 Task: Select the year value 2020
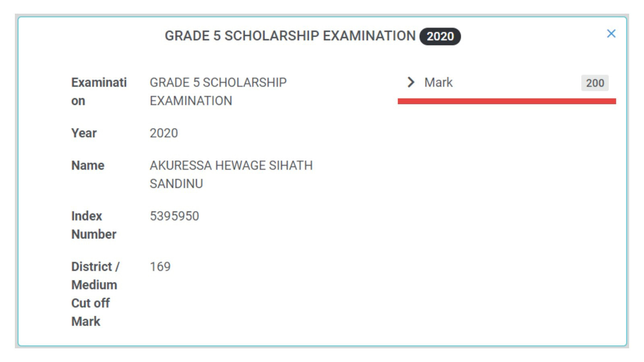click(x=164, y=133)
